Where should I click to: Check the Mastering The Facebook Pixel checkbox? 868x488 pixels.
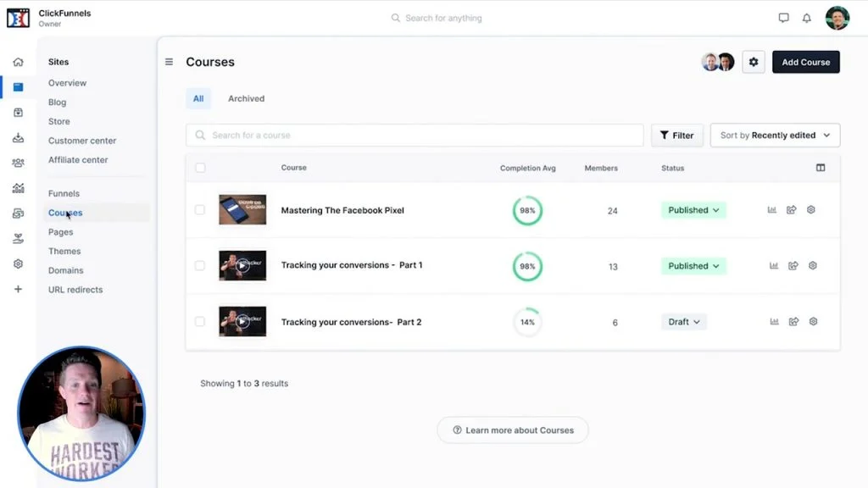(x=200, y=210)
